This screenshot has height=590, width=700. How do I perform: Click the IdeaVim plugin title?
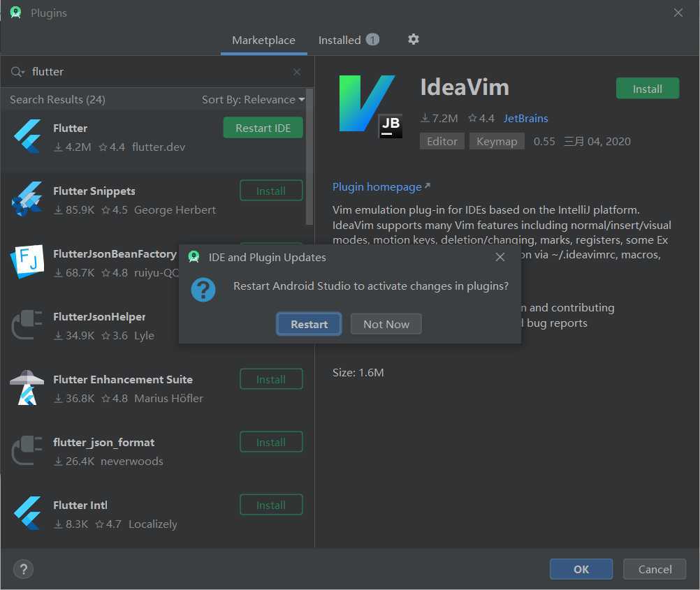pos(465,87)
